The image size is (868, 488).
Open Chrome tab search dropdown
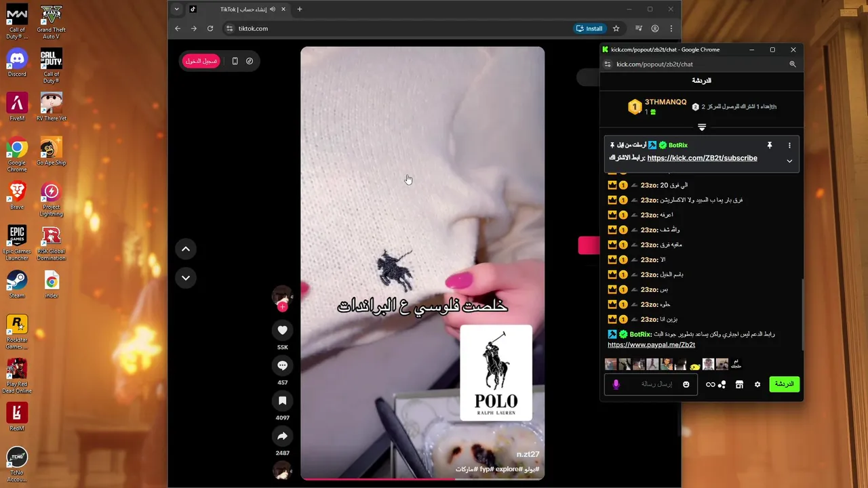176,9
